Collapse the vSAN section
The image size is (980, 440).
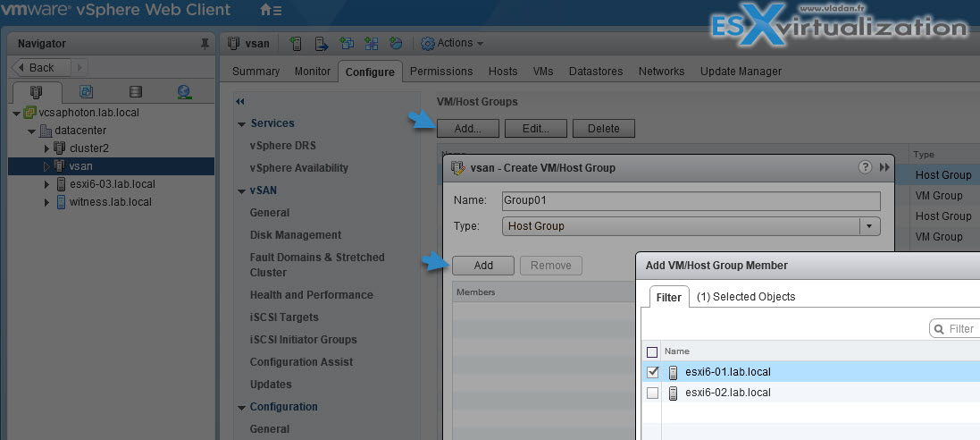tap(241, 190)
